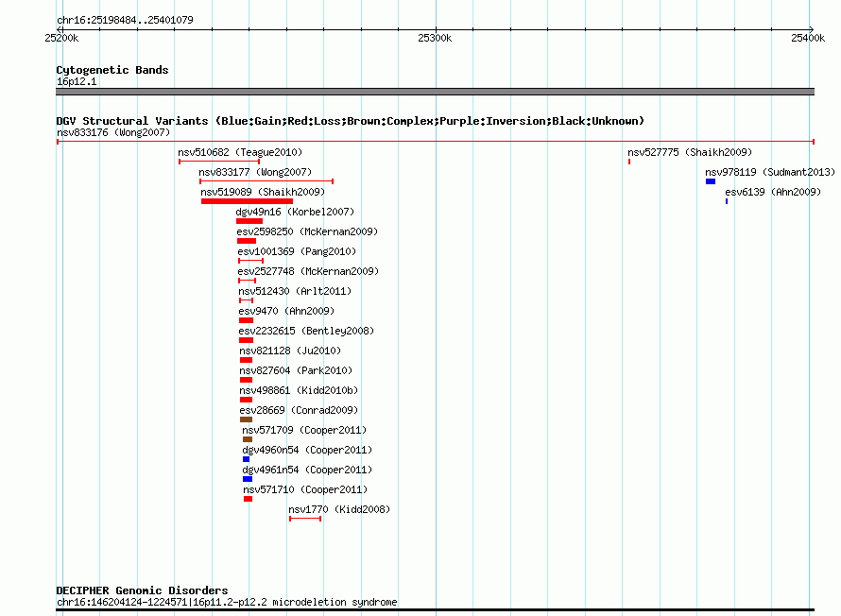841x616 pixels.
Task: Select nsv821128 (Ju2010) variant label
Action: click(290, 351)
